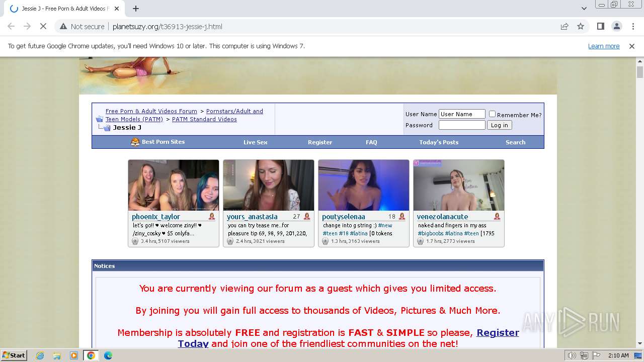
Task: Open the FAQ nav item
Action: [x=371, y=142]
